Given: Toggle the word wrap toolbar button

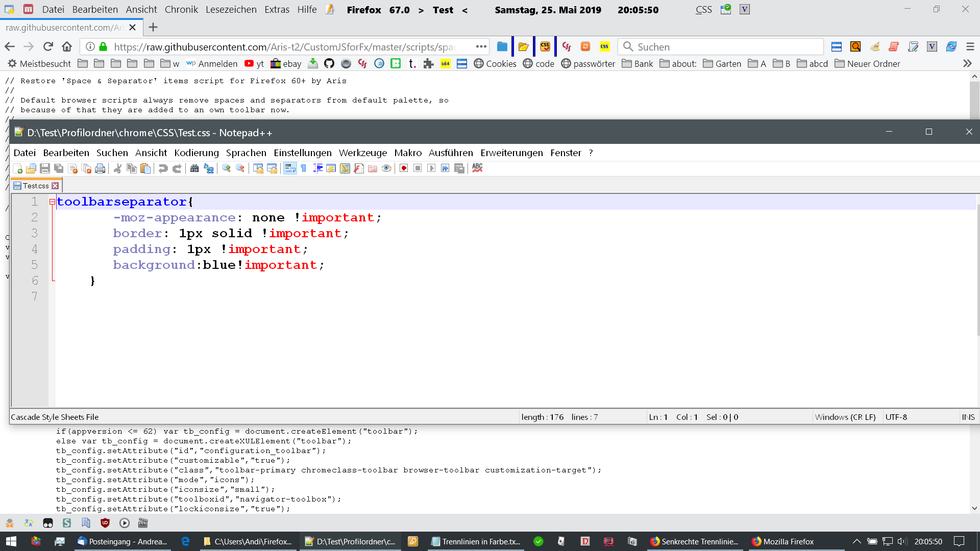Looking at the screenshot, I should (290, 168).
